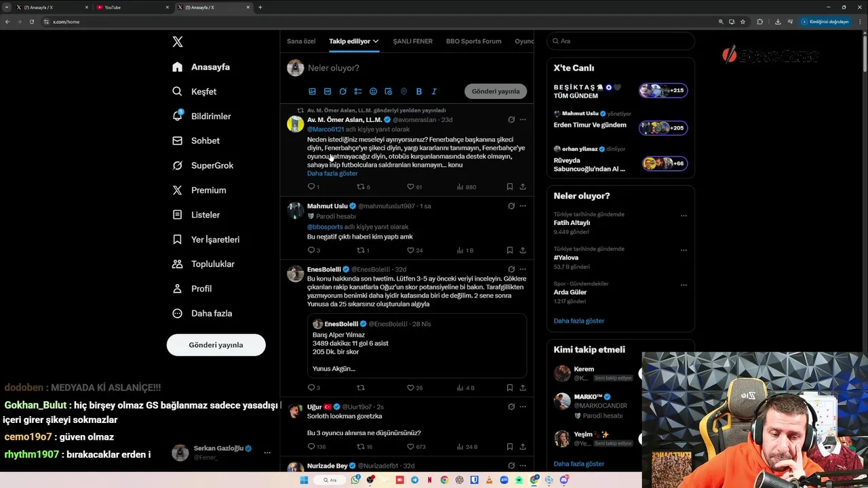
Task: Reload the page in browser toolbar
Action: [x=31, y=22]
